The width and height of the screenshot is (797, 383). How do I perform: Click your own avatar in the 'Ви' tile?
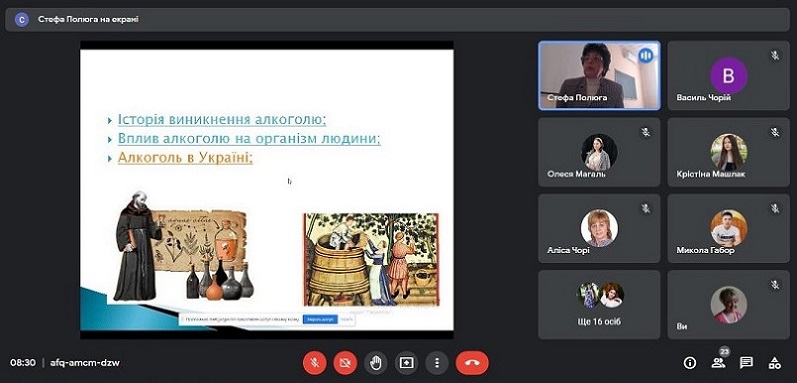coord(728,305)
